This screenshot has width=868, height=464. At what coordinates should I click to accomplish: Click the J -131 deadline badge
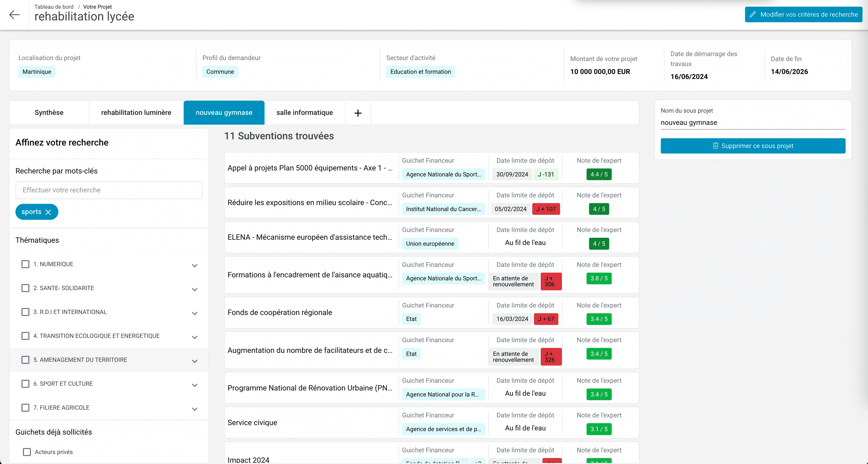(x=546, y=174)
